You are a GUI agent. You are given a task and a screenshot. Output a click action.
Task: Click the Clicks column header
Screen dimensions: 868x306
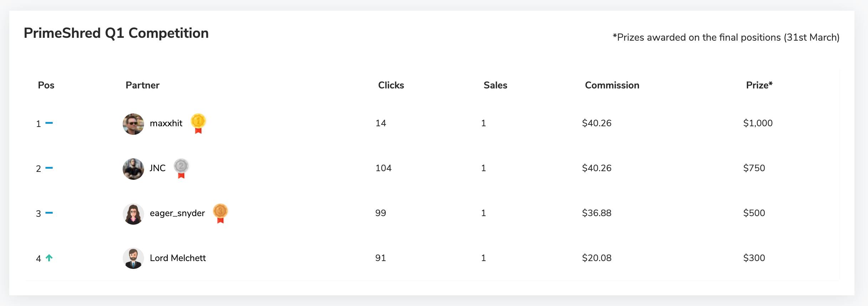[391, 85]
